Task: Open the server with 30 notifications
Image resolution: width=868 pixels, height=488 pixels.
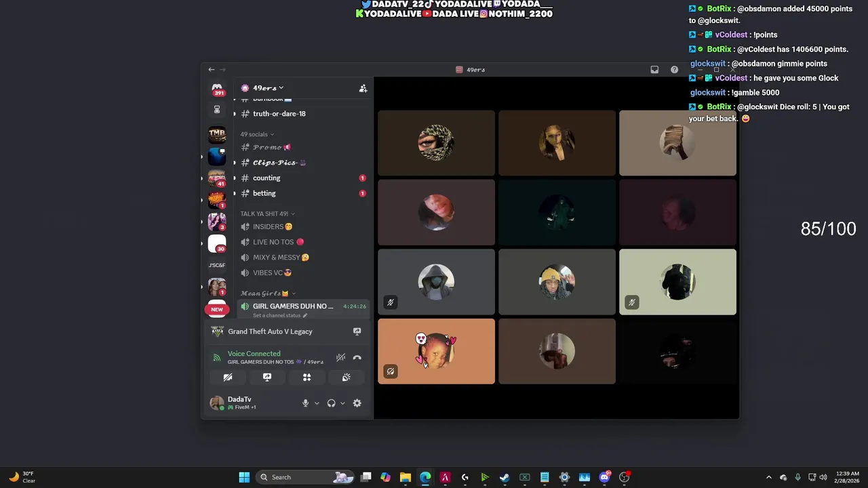Action: (x=217, y=243)
